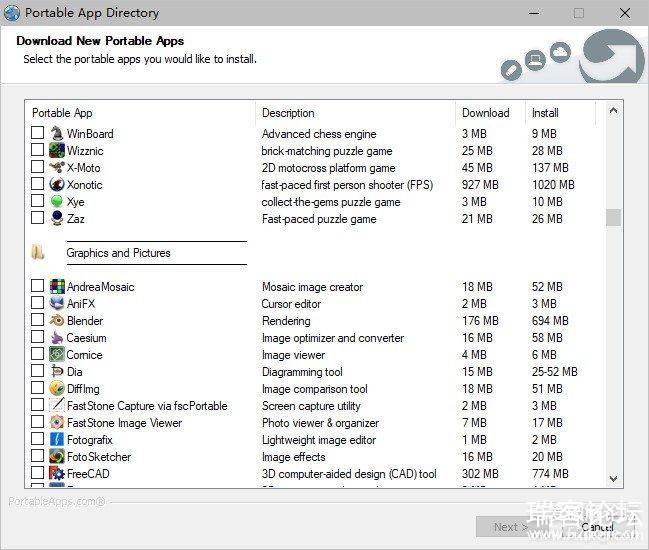Check the X-Moto checkbox
Viewport: 649px width, 550px height.
(x=37, y=166)
